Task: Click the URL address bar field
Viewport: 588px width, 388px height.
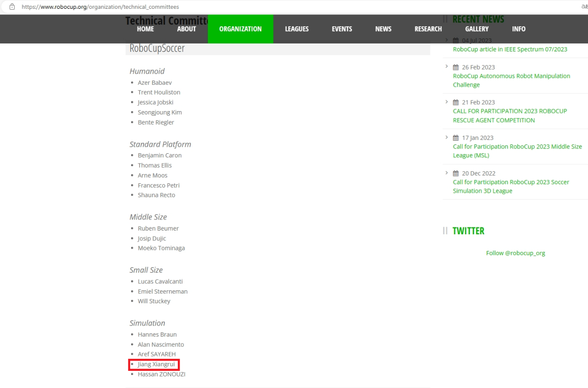Action: [278, 7]
